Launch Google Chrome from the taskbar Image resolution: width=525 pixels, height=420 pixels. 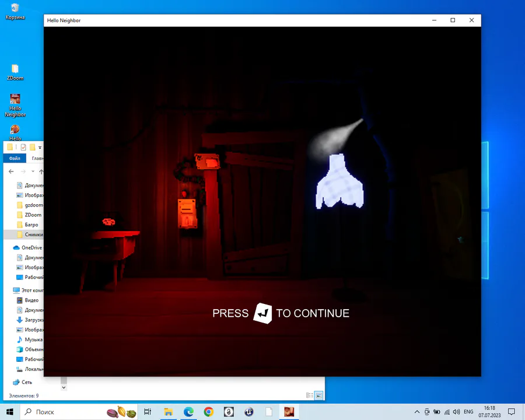pos(209,412)
